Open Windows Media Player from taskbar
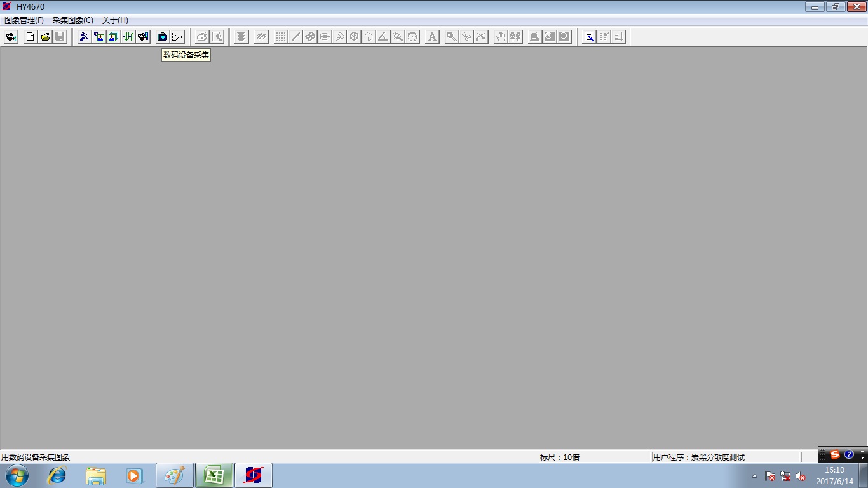868x488 pixels. [135, 475]
